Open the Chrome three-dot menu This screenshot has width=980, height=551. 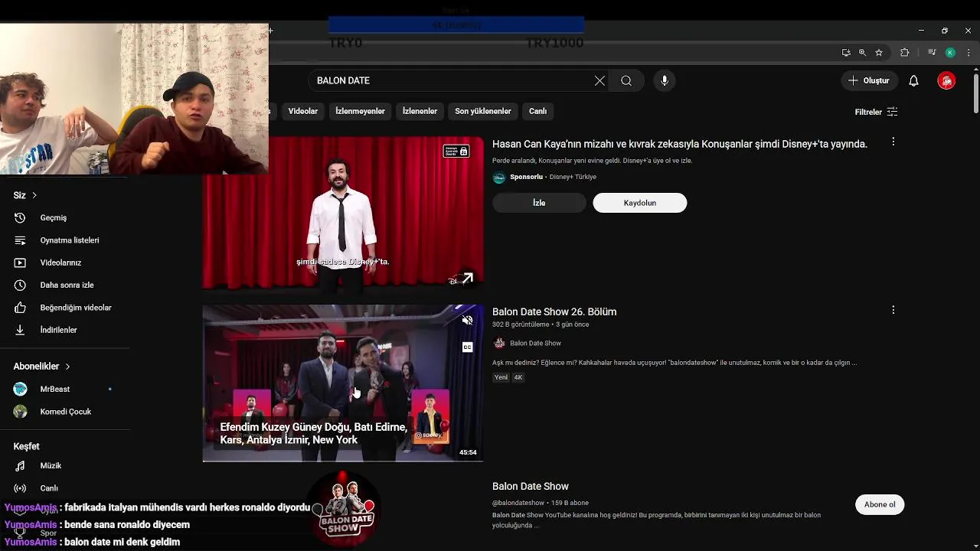pyautogui.click(x=967, y=53)
